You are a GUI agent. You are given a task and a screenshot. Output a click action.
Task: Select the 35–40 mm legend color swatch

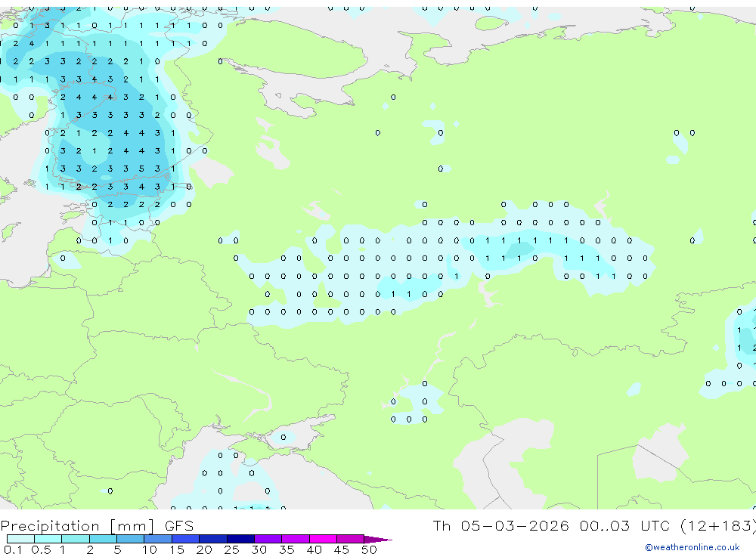point(296,539)
